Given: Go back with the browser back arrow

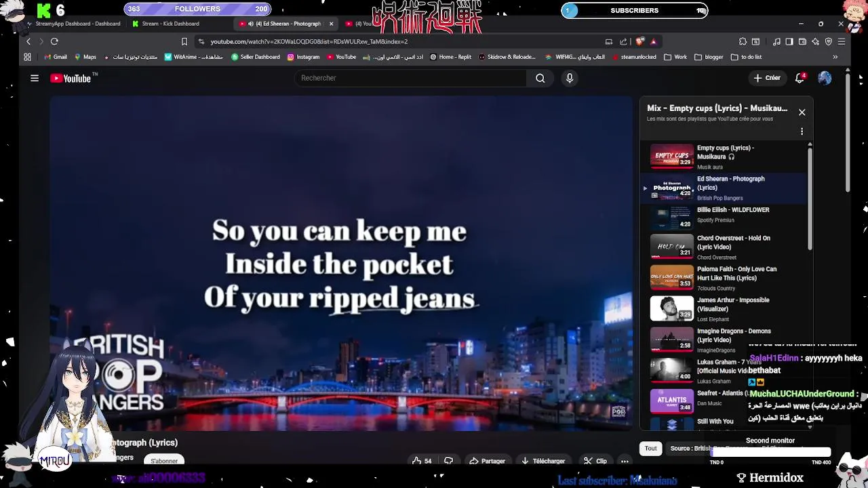Looking at the screenshot, I should (x=28, y=41).
